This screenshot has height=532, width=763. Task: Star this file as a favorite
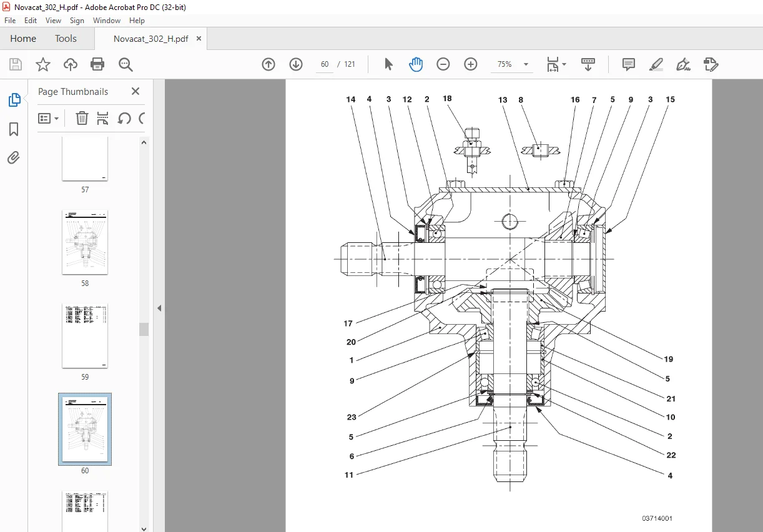pos(42,64)
